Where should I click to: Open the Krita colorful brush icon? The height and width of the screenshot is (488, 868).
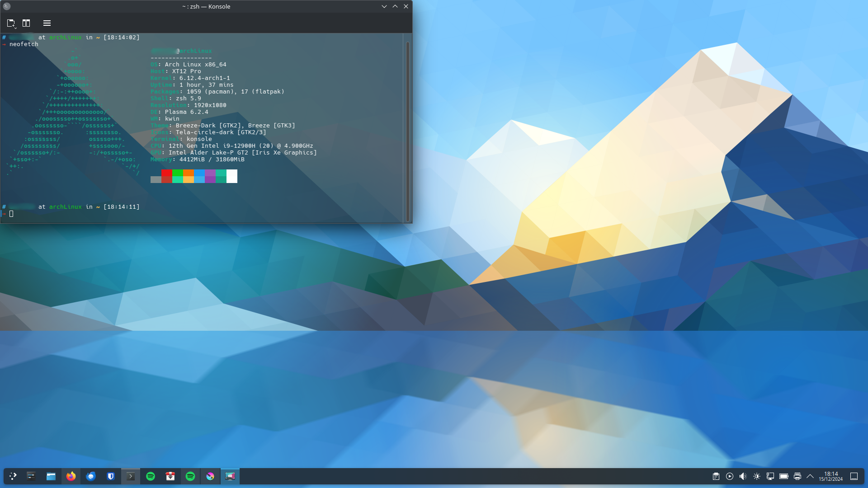click(210, 476)
